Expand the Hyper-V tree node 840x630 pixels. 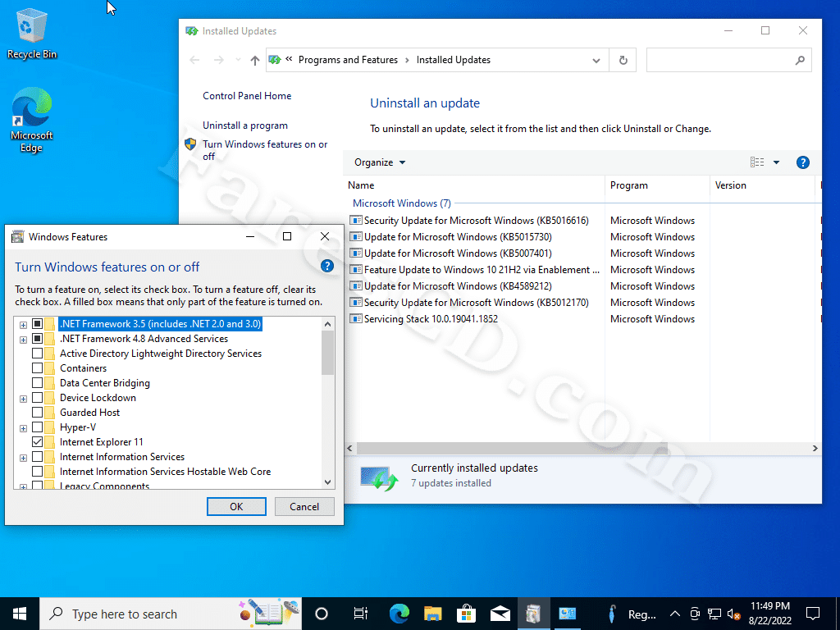point(23,428)
